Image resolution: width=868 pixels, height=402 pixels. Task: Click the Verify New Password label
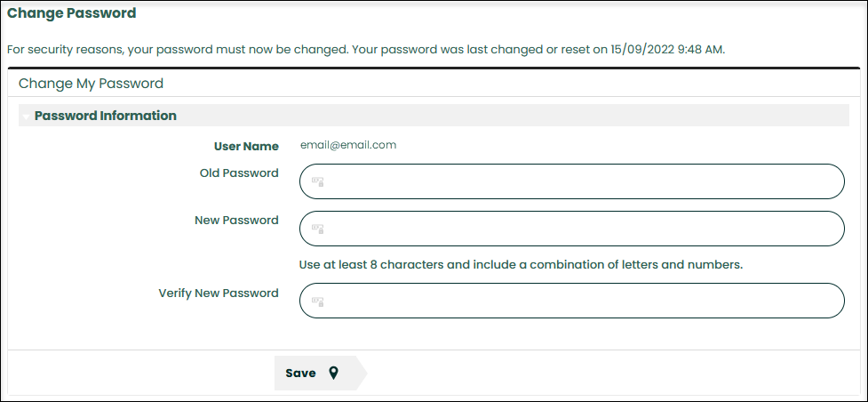tap(219, 293)
